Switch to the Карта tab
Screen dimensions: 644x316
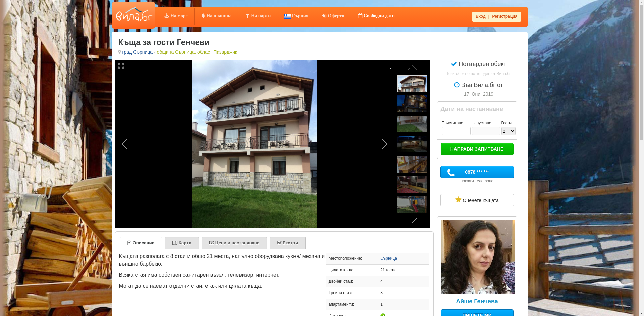[x=182, y=243]
